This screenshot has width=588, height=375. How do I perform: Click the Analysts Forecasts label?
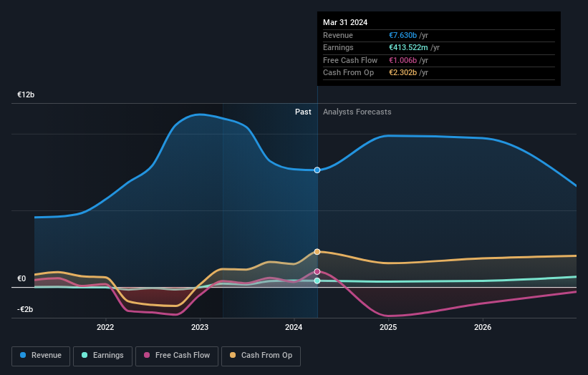pyautogui.click(x=357, y=112)
